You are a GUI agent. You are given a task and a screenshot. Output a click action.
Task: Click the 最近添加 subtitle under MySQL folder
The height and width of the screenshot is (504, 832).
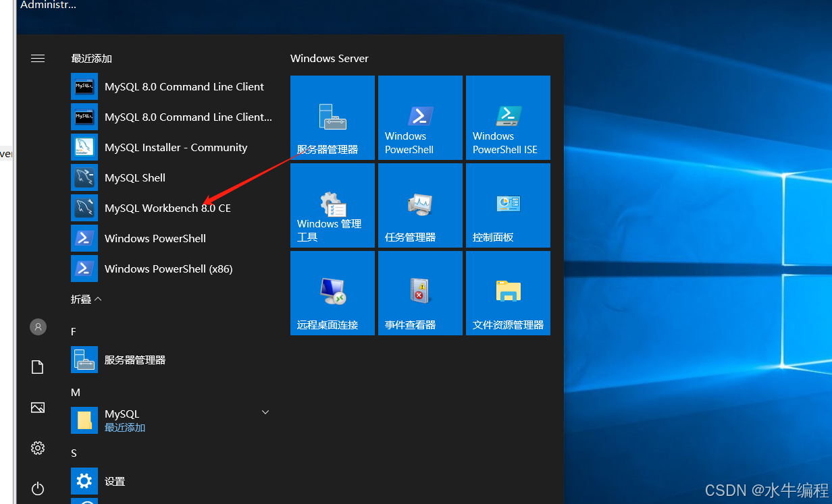coord(125,428)
